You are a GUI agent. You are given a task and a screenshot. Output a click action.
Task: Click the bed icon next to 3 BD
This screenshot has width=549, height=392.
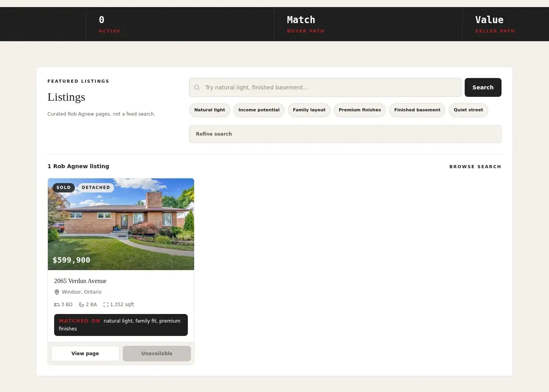[x=57, y=305]
